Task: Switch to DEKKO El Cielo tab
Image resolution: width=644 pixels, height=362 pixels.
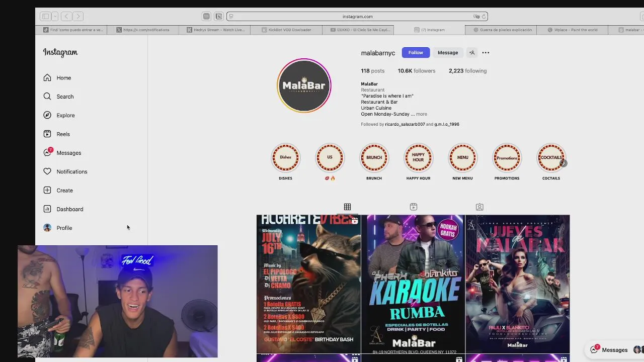Action: [358, 30]
